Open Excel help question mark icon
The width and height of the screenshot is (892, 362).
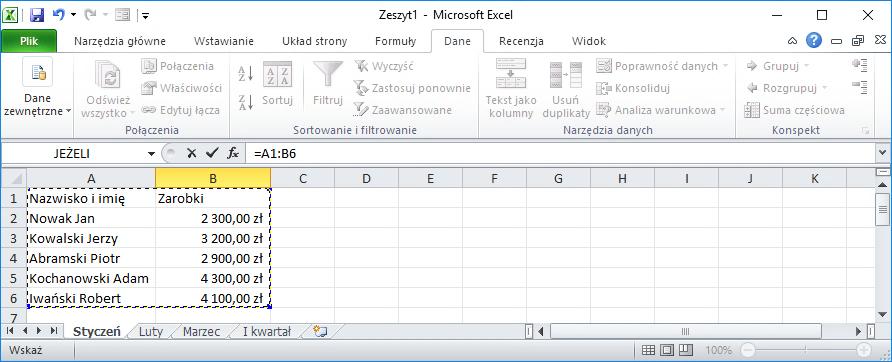pyautogui.click(x=814, y=40)
